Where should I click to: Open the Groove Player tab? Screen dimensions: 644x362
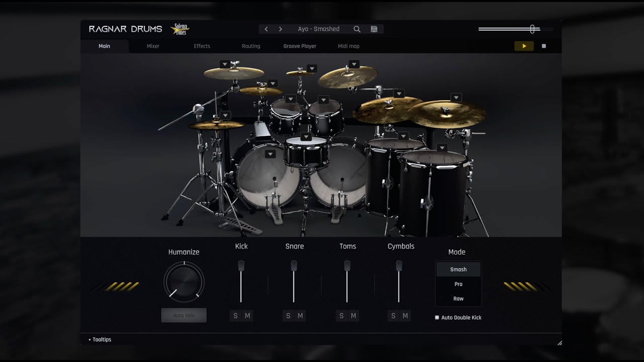(x=299, y=46)
